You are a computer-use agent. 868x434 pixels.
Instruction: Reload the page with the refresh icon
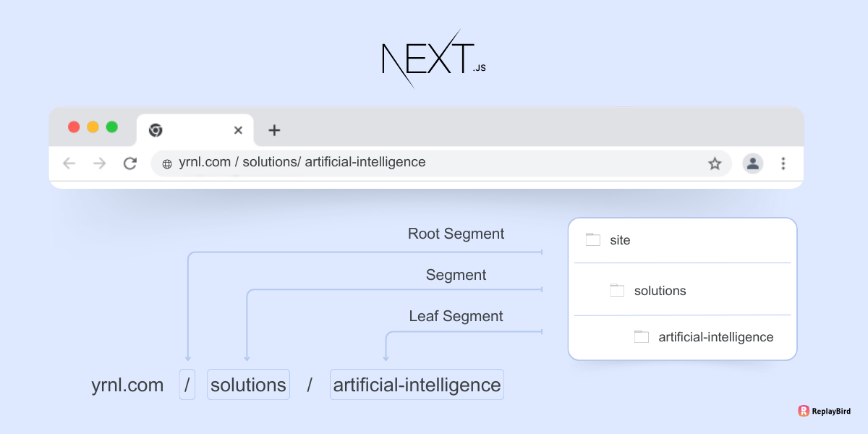130,163
